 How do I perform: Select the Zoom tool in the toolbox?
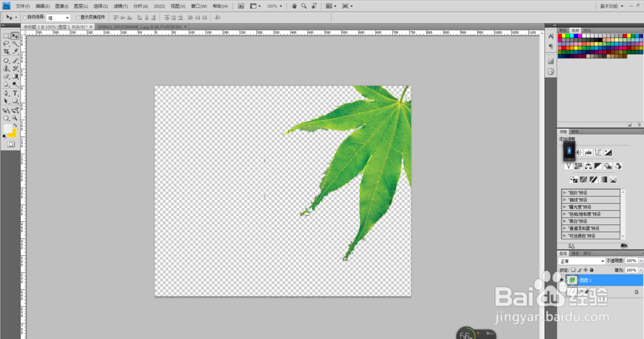(15, 118)
